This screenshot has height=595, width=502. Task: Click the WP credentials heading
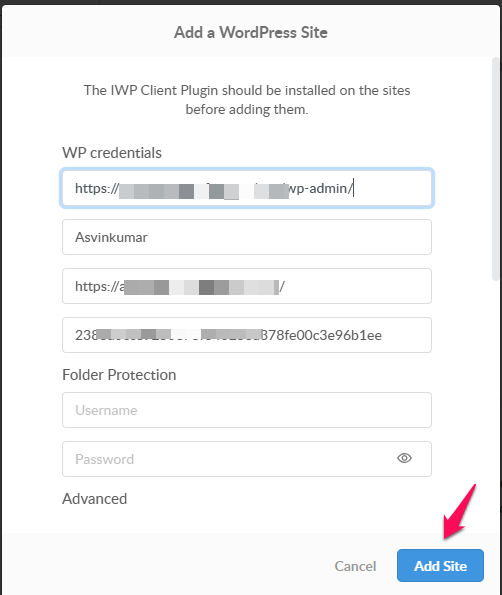[x=112, y=153]
